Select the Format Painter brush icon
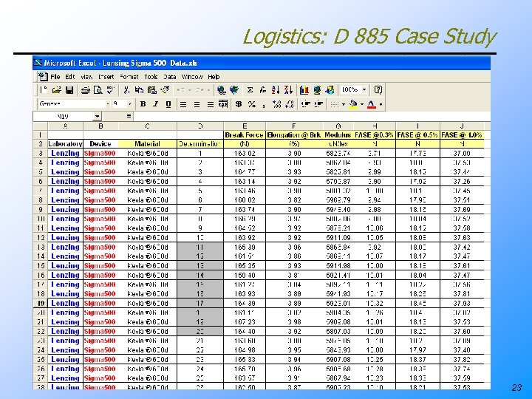 (x=165, y=90)
